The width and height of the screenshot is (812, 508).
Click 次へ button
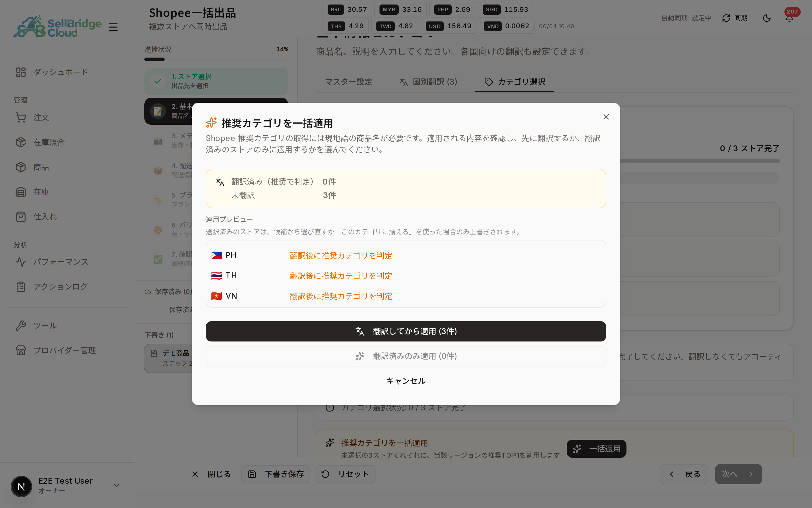coord(738,474)
